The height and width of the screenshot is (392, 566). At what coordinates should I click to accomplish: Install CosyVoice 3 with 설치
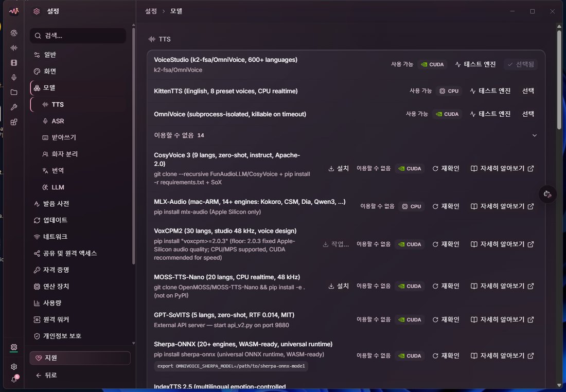coord(339,169)
